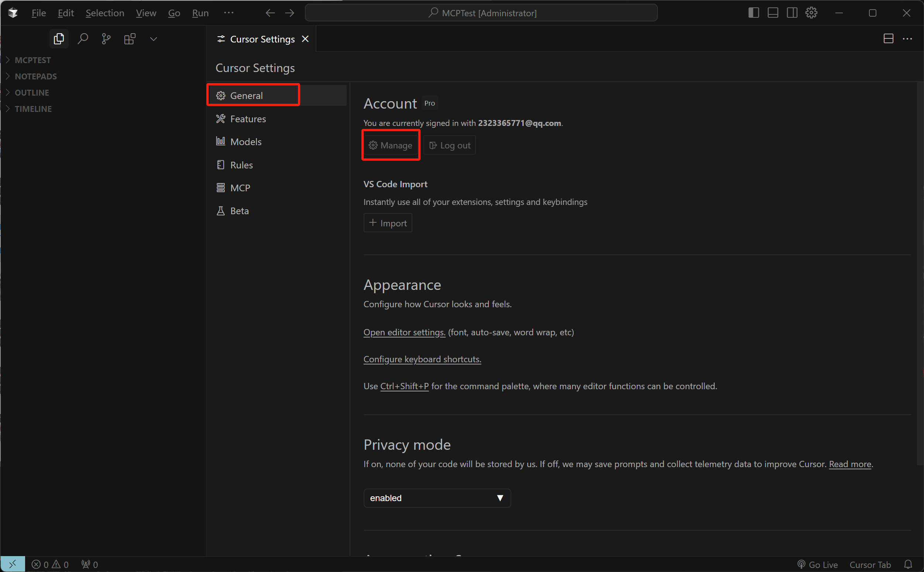924x572 pixels.
Task: Click the settings pane vertical scrollbar
Action: tap(920, 274)
